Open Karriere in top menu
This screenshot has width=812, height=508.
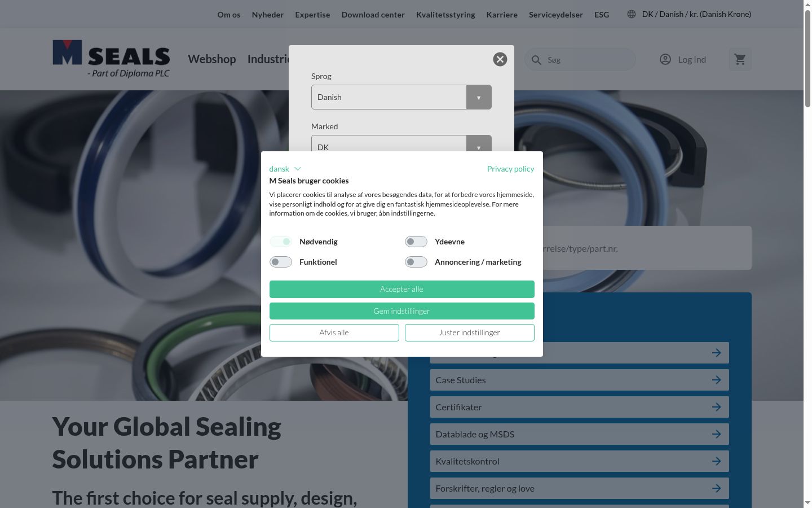coord(502,15)
